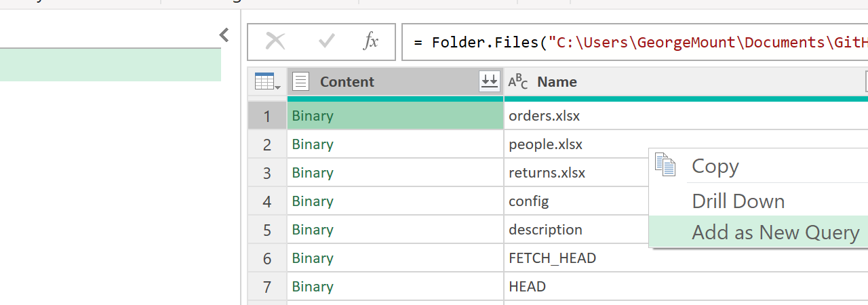868x305 pixels.
Task: Open Binary link for orders.xlsx
Action: point(313,116)
